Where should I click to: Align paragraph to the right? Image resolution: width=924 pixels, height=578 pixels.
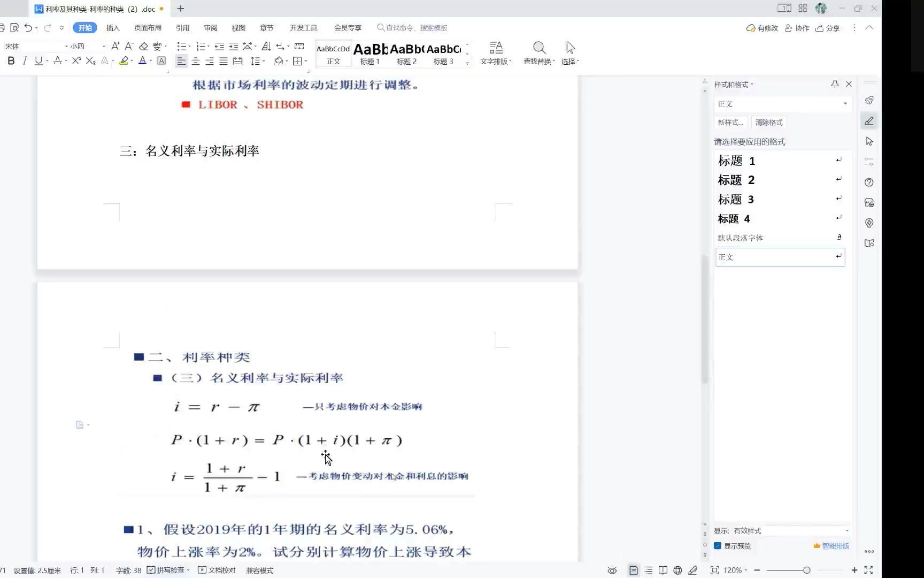(x=210, y=61)
